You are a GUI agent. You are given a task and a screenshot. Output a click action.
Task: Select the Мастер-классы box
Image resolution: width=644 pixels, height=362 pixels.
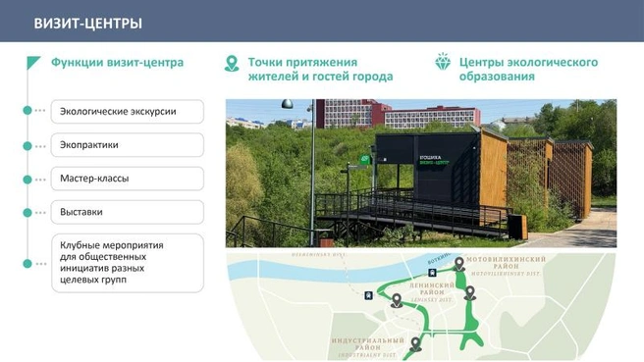click(x=128, y=179)
